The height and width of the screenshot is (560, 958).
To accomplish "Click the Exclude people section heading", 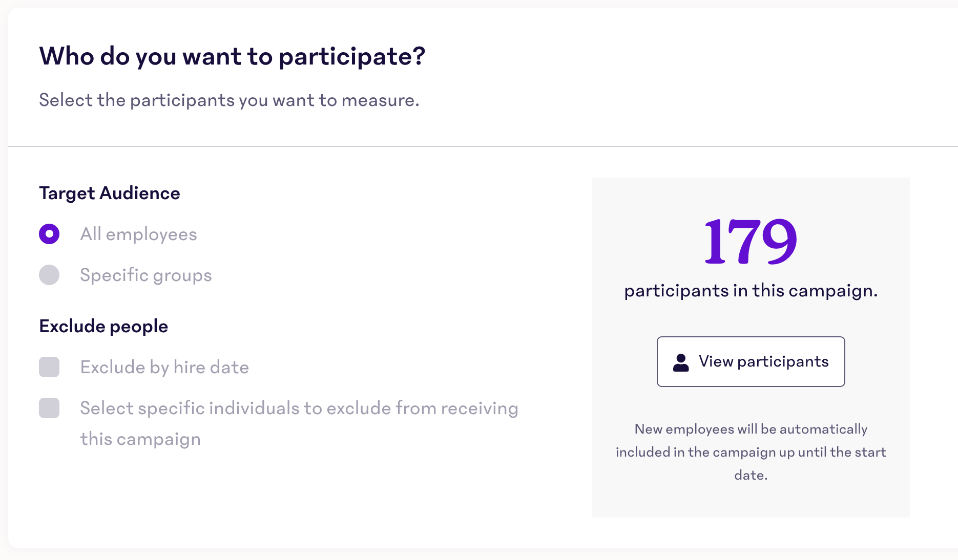I will 103,327.
